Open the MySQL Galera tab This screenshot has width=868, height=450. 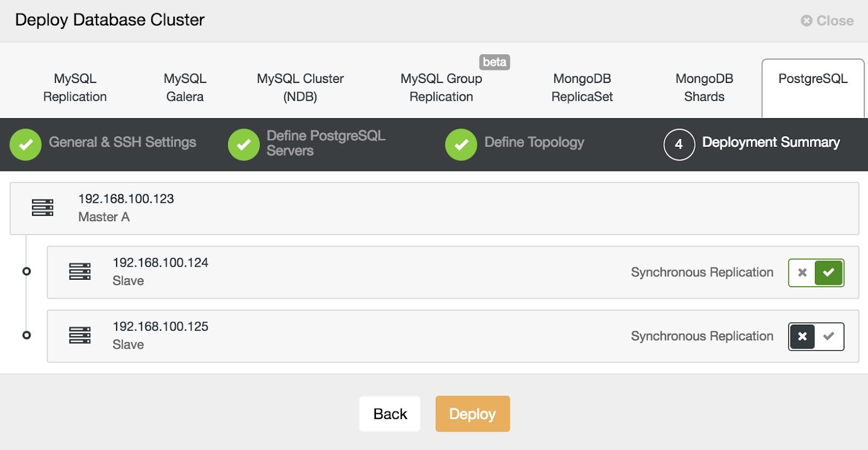click(185, 88)
